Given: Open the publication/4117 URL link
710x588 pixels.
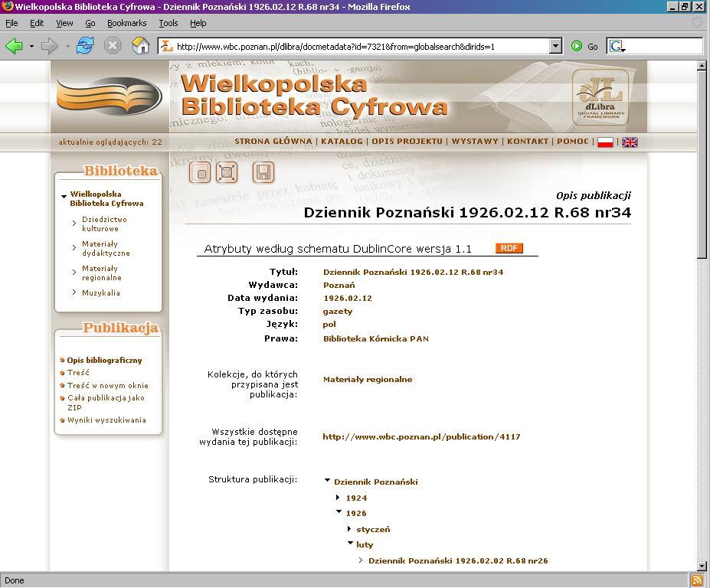Looking at the screenshot, I should [x=421, y=437].
